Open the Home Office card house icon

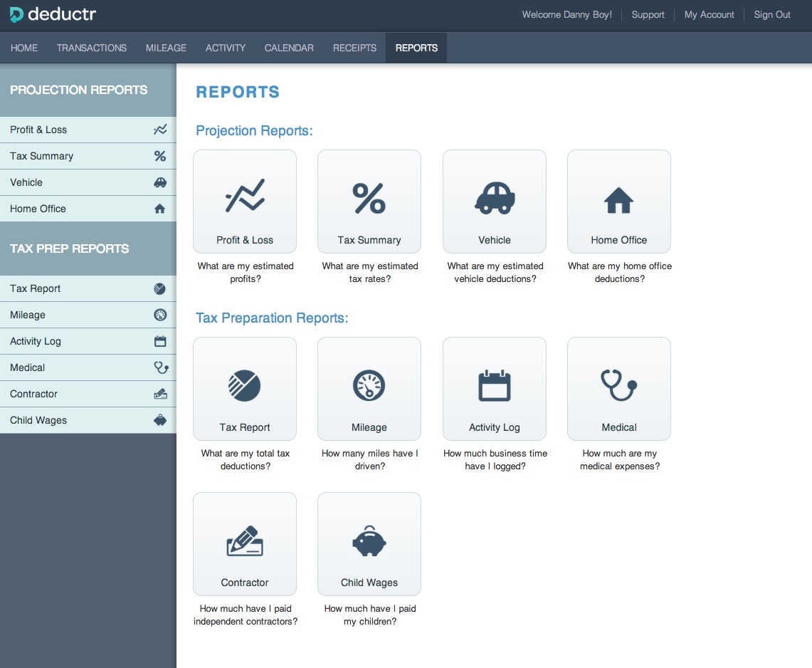619,201
